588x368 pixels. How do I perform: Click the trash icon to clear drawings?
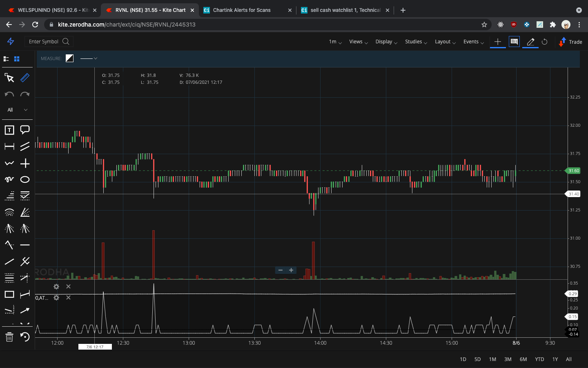click(9, 337)
